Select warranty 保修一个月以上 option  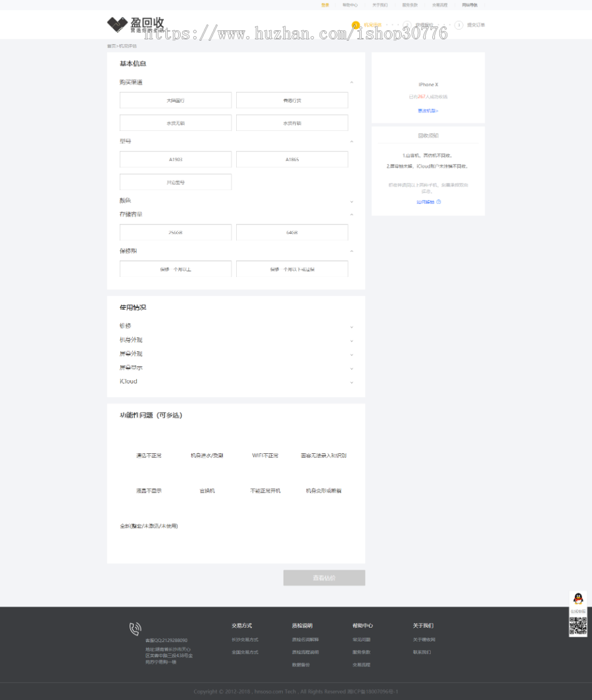coord(176,269)
